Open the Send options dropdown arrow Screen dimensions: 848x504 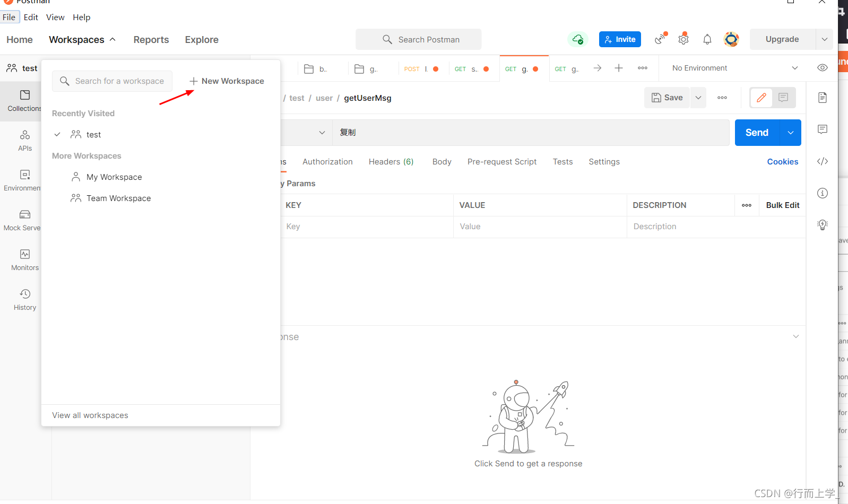791,133
